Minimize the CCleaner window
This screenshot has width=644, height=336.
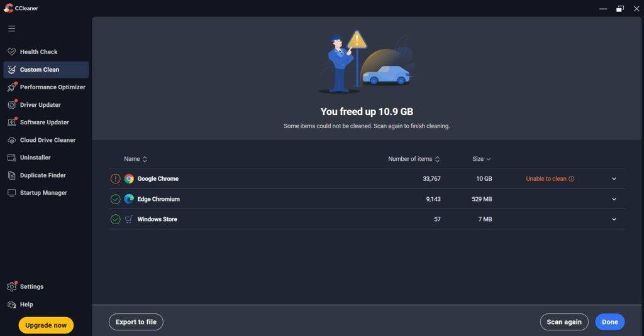click(x=603, y=9)
